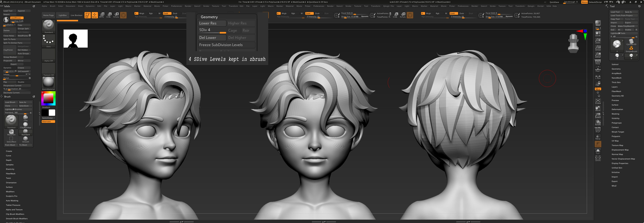Click Live Boolean button
The width and height of the screenshot is (644, 223).
click(77, 15)
